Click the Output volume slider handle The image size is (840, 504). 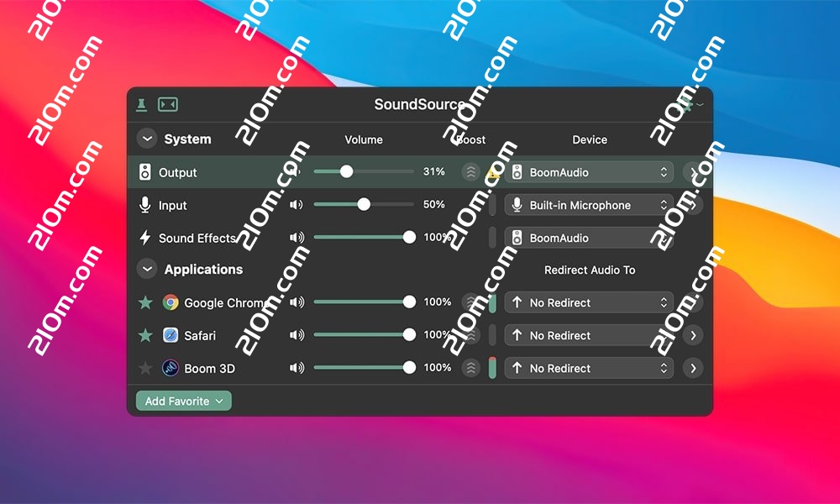point(346,171)
